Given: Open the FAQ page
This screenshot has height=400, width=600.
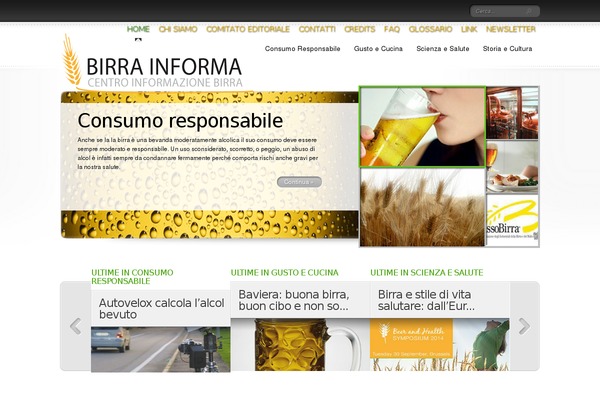Looking at the screenshot, I should point(392,29).
